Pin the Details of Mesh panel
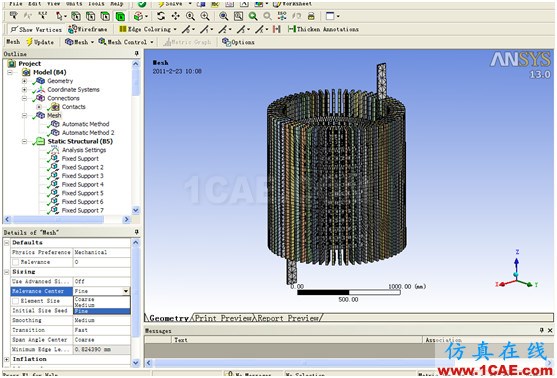This screenshot has height=378, width=557. (137, 232)
